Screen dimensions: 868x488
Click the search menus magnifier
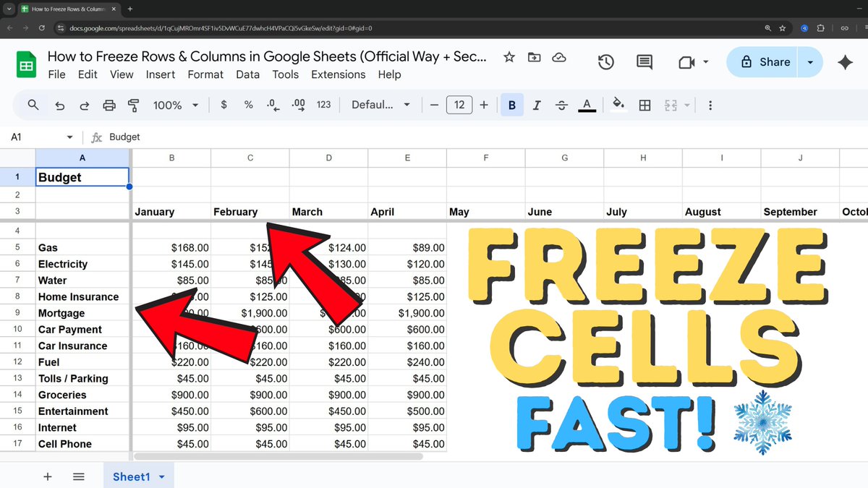33,105
